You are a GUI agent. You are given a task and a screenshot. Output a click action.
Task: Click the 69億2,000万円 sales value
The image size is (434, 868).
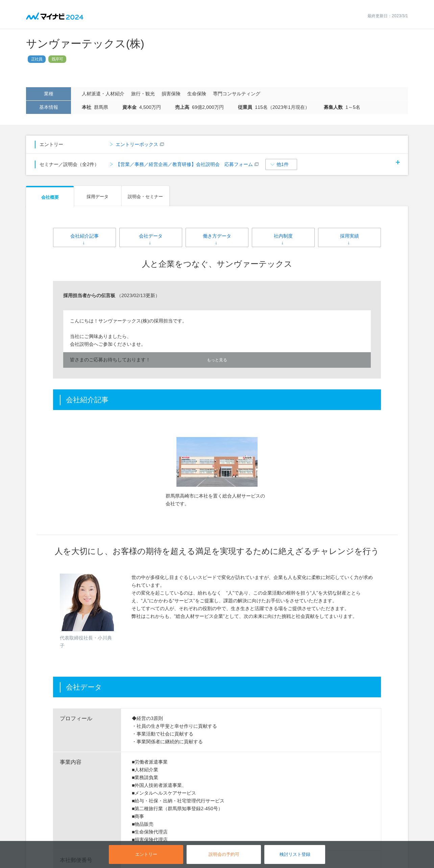coord(208,107)
